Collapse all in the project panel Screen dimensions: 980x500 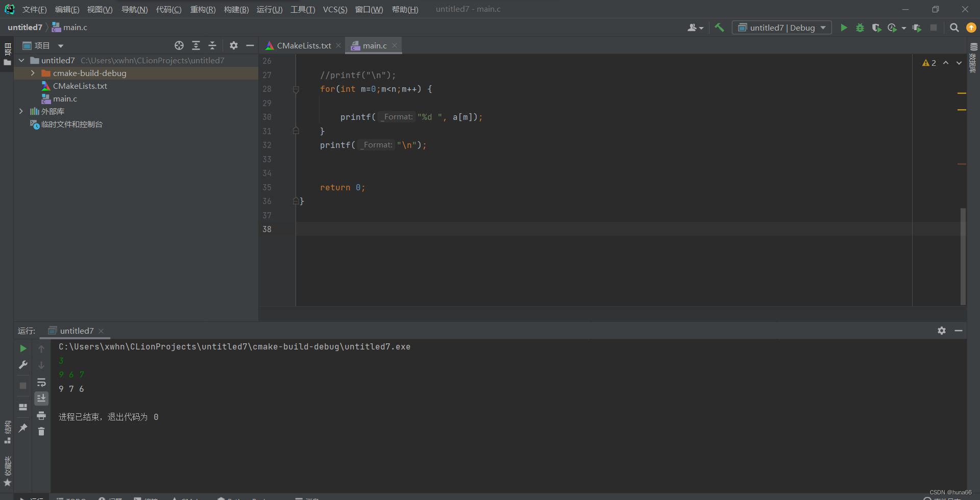pyautogui.click(x=212, y=45)
